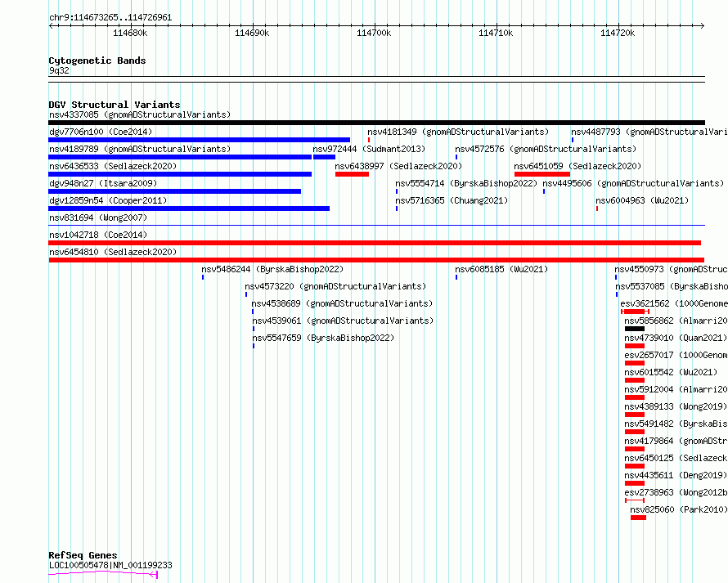Click nsv4487793 variant label
Image resolution: width=728 pixels, height=583 pixels.
pyautogui.click(x=649, y=132)
